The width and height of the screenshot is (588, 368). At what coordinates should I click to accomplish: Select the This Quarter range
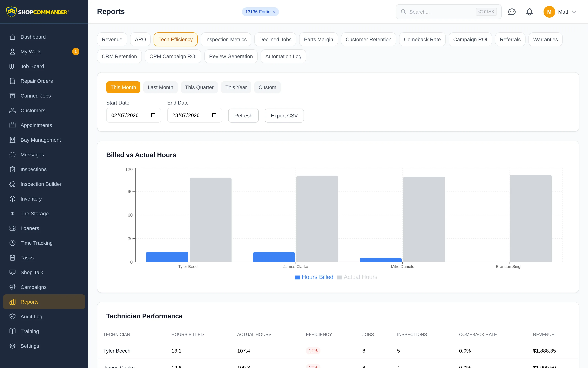(199, 87)
